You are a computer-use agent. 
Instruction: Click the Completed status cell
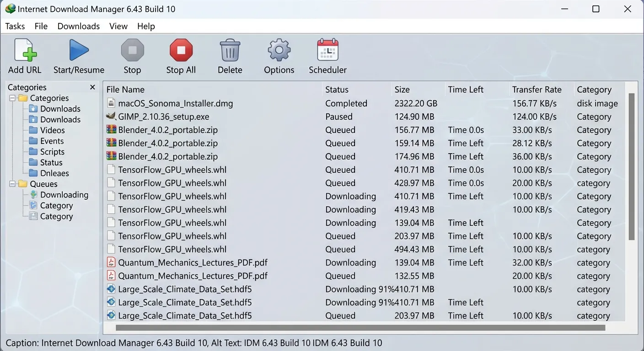click(x=346, y=103)
